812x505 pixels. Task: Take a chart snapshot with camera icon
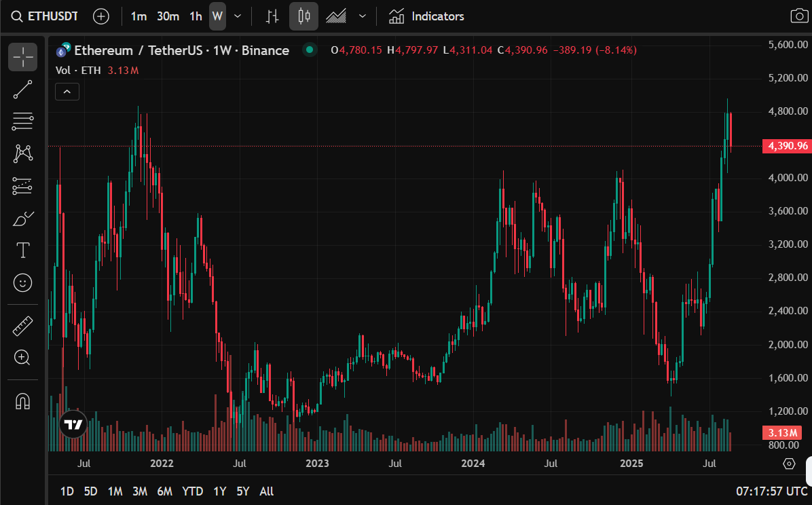coord(798,16)
